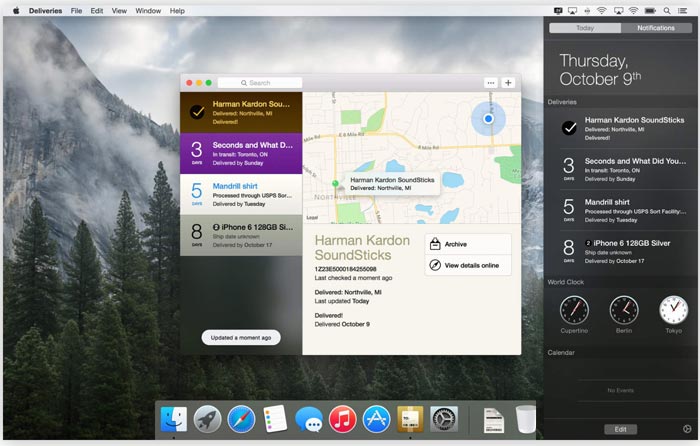Click the Archive box icon

435,244
